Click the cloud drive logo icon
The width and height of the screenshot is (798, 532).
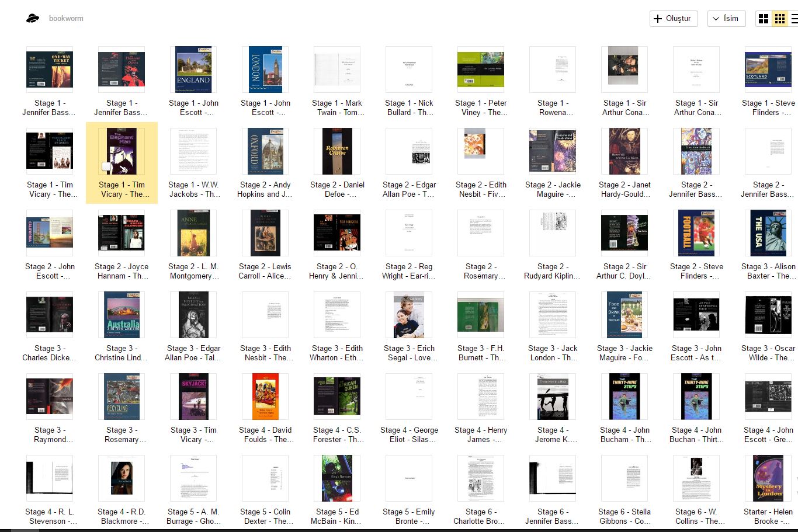coord(33,18)
